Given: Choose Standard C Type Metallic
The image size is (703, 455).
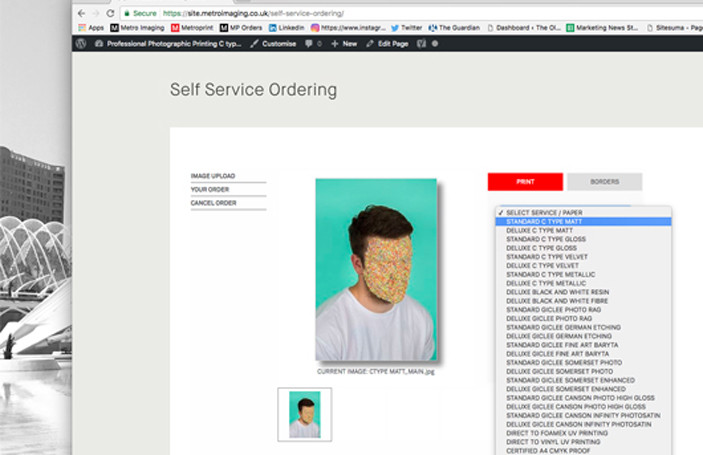Looking at the screenshot, I should (583, 274).
